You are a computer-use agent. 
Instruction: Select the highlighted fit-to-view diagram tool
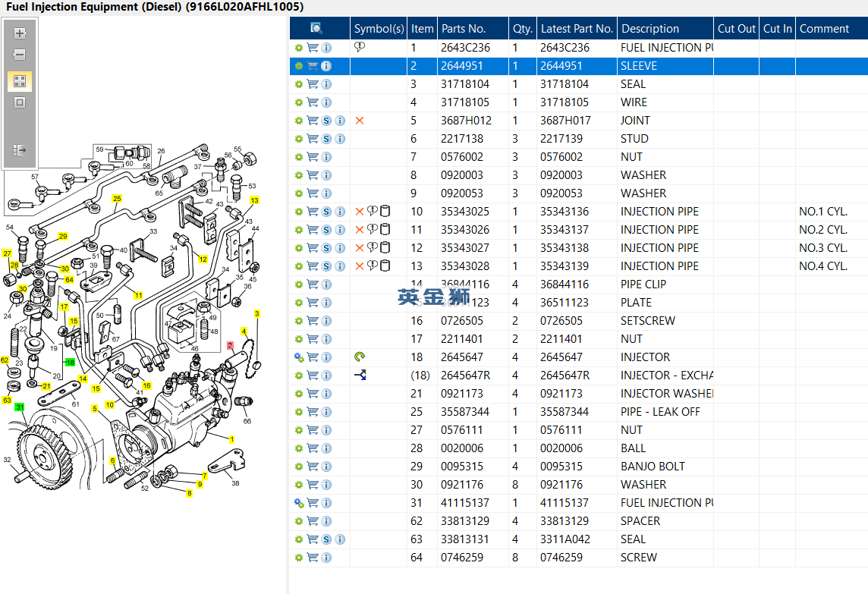pyautogui.click(x=20, y=81)
